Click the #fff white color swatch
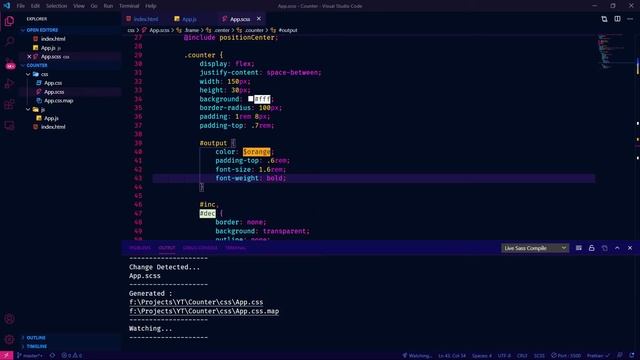 251,99
